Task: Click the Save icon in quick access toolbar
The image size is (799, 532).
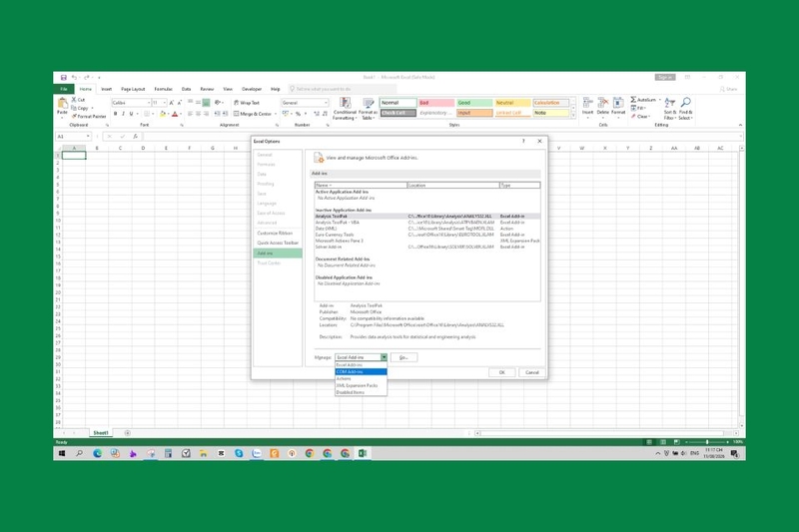Action: 64,78
